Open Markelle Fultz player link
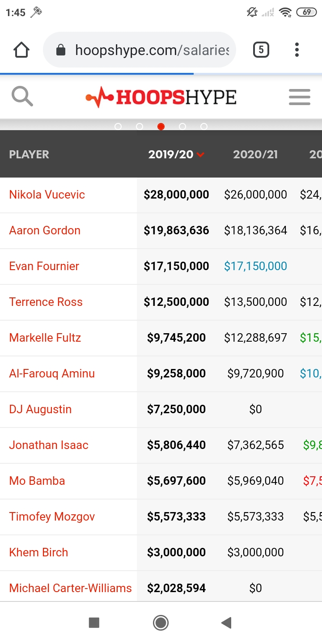Image resolution: width=322 pixels, height=644 pixels. click(45, 338)
